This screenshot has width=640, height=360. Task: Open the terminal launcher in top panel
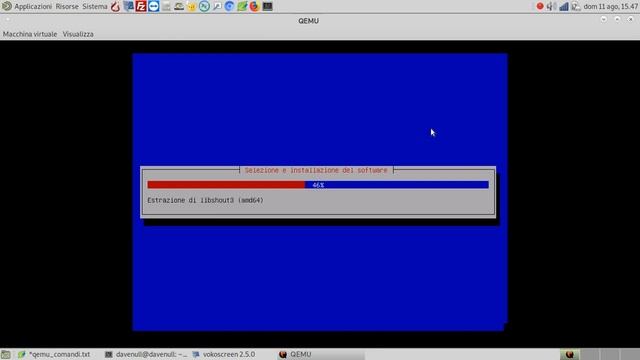[x=267, y=6]
